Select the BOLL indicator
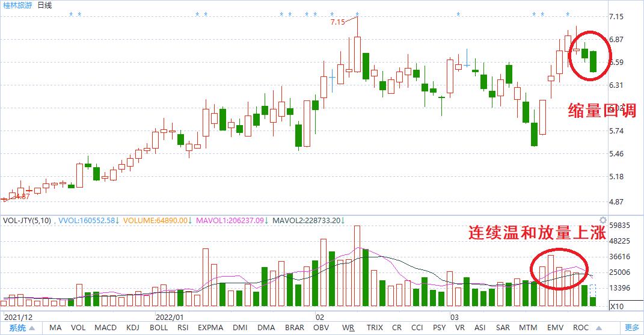Viewport: 644px width, 335px height. point(159,328)
